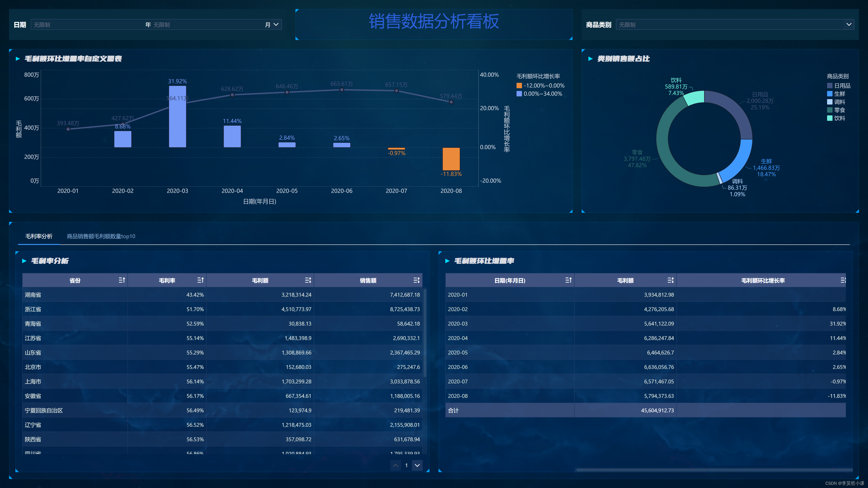This screenshot has height=488, width=868.
Task: Click the line point at 663.61万
Action: [x=342, y=90]
